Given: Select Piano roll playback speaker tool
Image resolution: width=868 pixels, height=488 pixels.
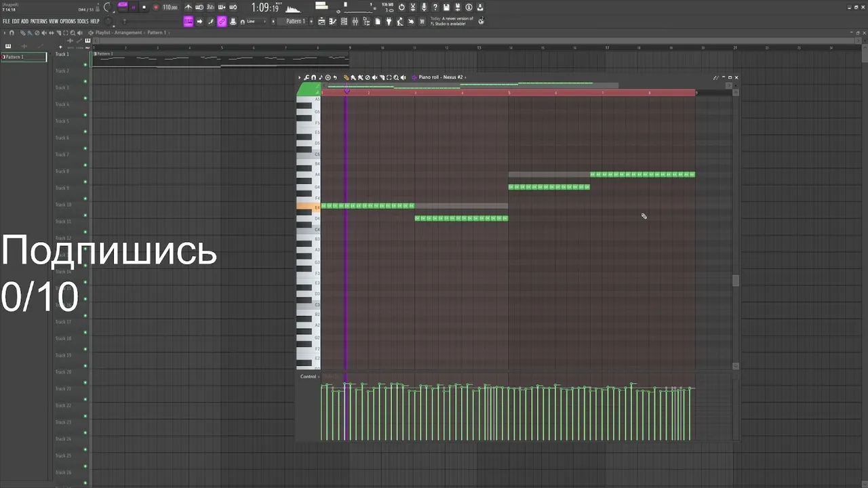Looking at the screenshot, I should click(403, 77).
